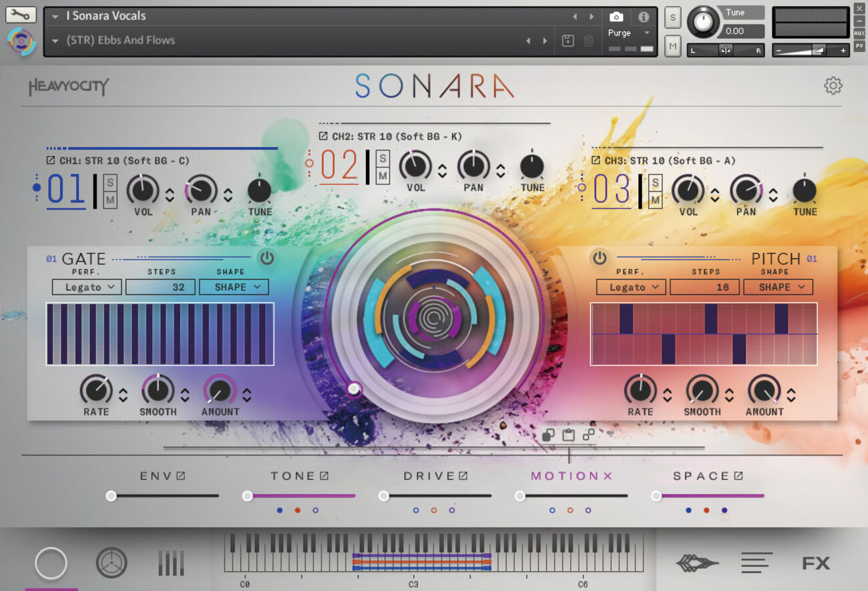This screenshot has height=591, width=868.
Task: Open the wrench tool icon
Action: [21, 14]
